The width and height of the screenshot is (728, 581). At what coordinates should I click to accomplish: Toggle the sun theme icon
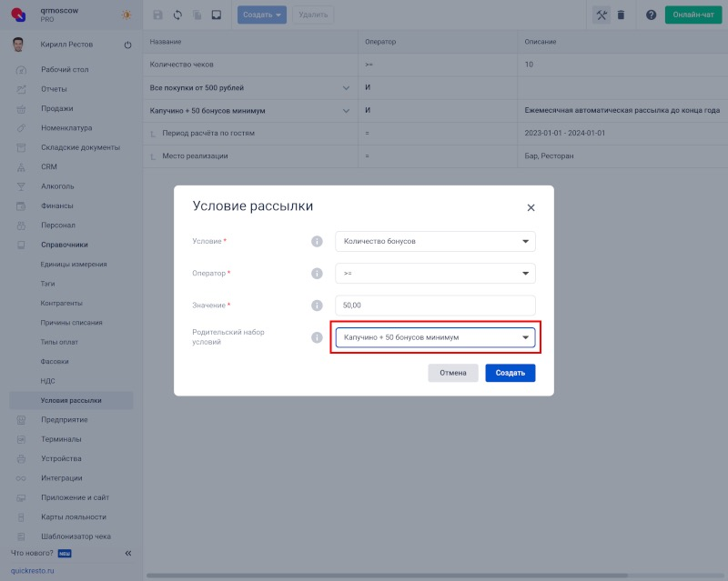(126, 15)
